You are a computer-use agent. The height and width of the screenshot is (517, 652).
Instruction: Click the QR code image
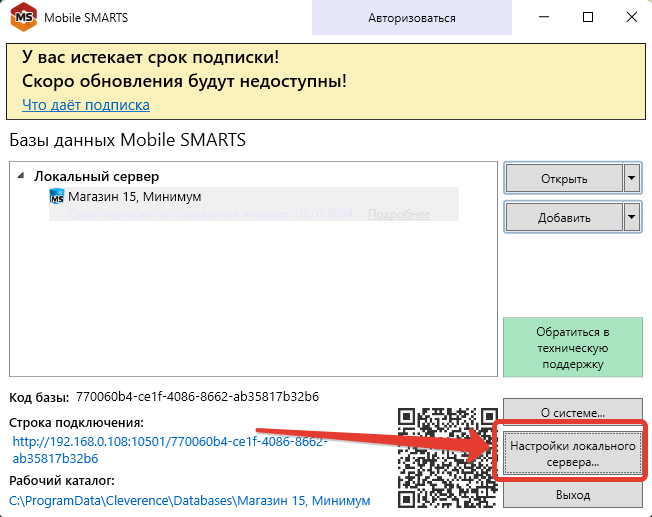coord(444,453)
